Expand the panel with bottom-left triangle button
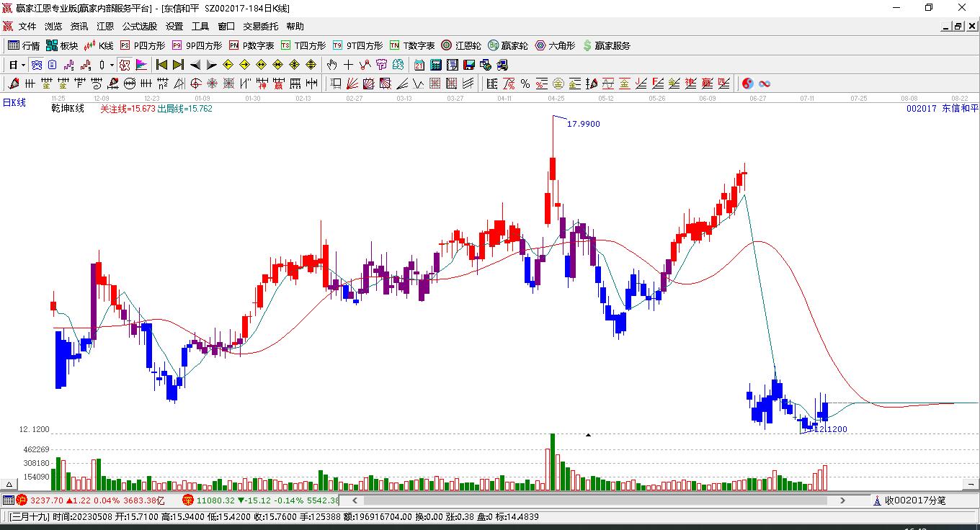Image resolution: width=980 pixels, height=530 pixels. (x=10, y=485)
